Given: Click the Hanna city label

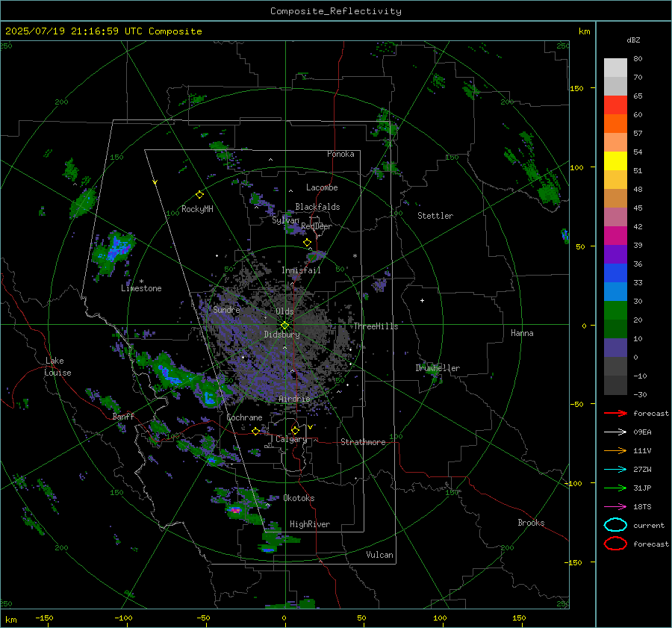Looking at the screenshot, I should [522, 333].
